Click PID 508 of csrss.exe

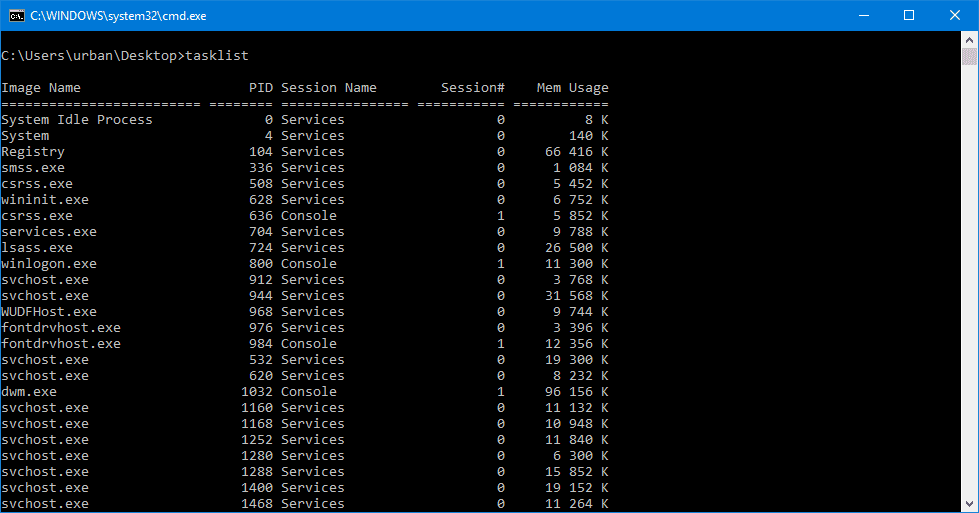tap(261, 184)
